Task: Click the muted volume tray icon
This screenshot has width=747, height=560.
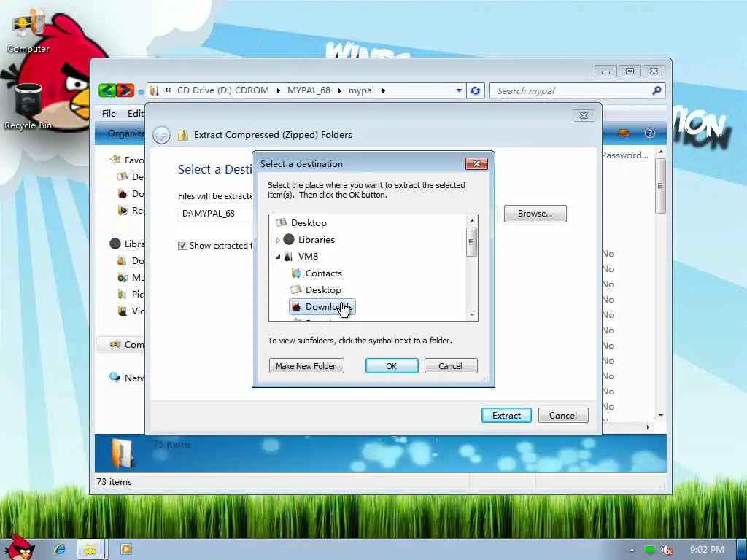Action: (667, 550)
